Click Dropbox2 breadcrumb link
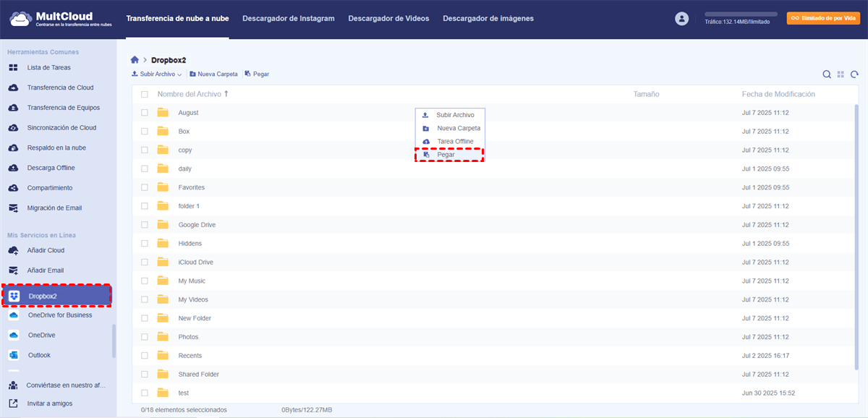868x418 pixels. pos(169,60)
